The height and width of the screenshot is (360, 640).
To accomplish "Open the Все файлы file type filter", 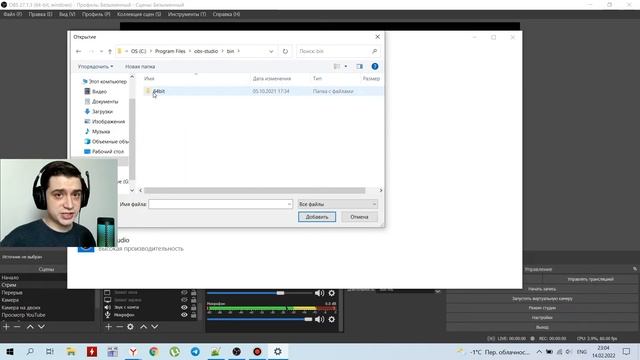I will point(337,204).
